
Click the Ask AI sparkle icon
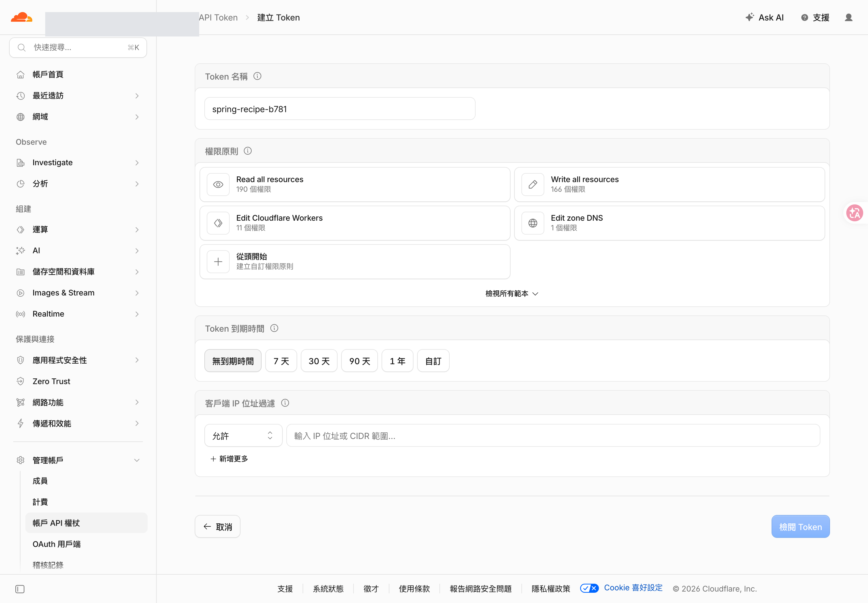(x=749, y=17)
